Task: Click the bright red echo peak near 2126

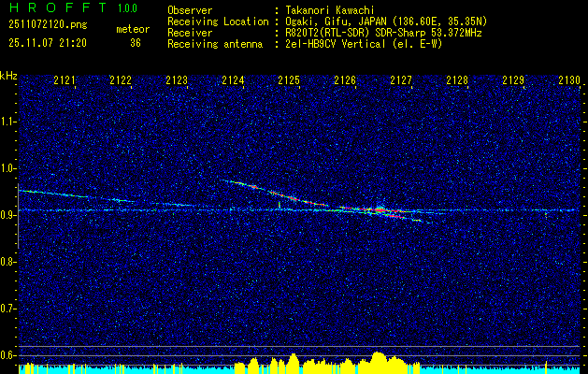Action: coord(380,210)
